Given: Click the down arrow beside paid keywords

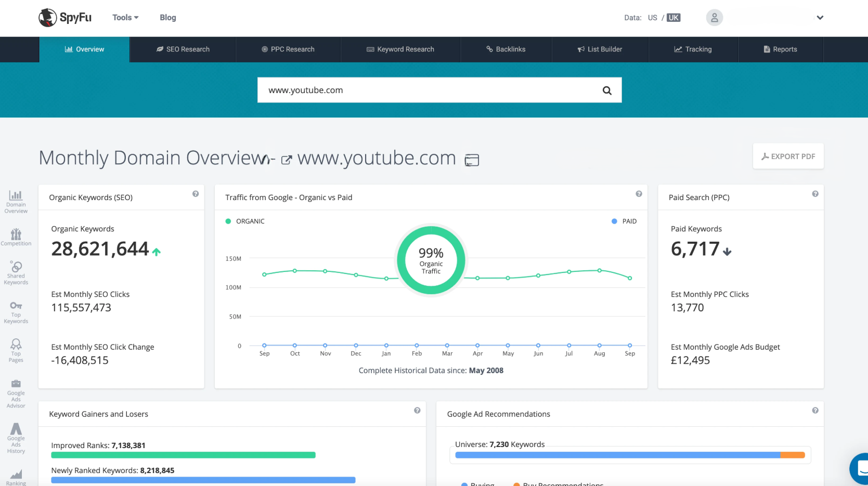Looking at the screenshot, I should click(727, 252).
